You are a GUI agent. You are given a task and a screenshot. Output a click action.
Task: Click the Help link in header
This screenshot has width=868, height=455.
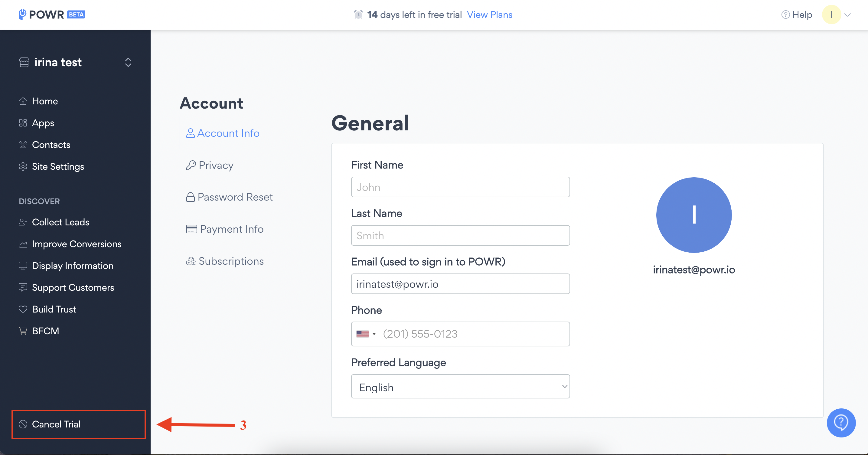[x=802, y=15]
